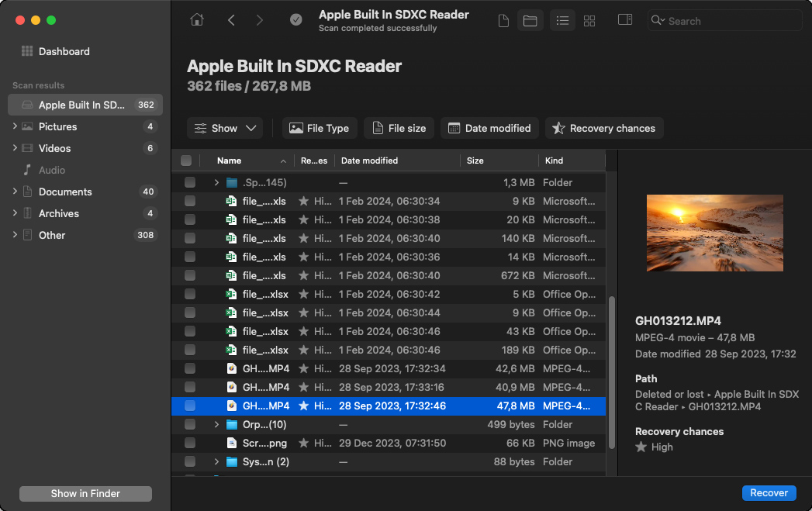The image size is (812, 511).
Task: Switch to grid view layout
Action: pyautogui.click(x=589, y=20)
